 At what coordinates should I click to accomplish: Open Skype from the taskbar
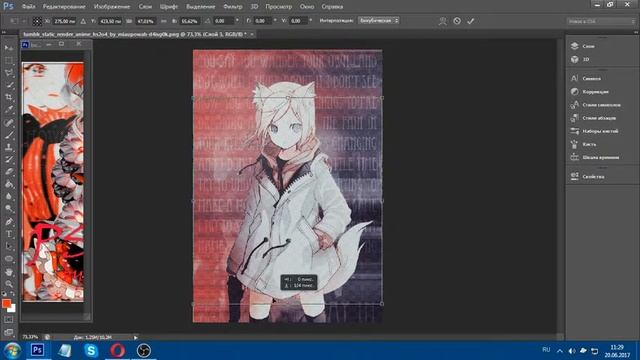[91, 350]
